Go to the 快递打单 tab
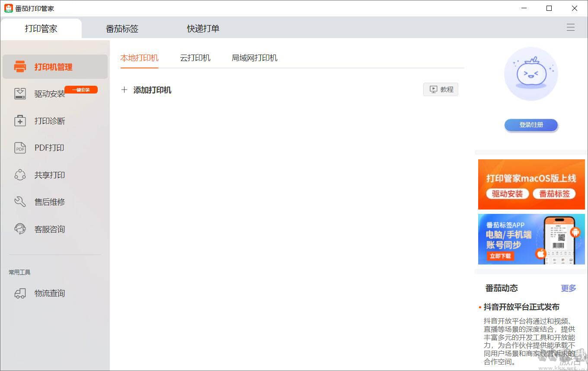This screenshot has height=371, width=588. point(203,29)
